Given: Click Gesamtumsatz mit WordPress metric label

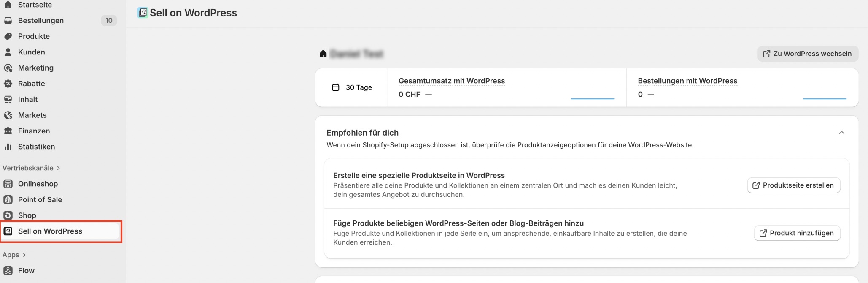Looking at the screenshot, I should tap(452, 81).
